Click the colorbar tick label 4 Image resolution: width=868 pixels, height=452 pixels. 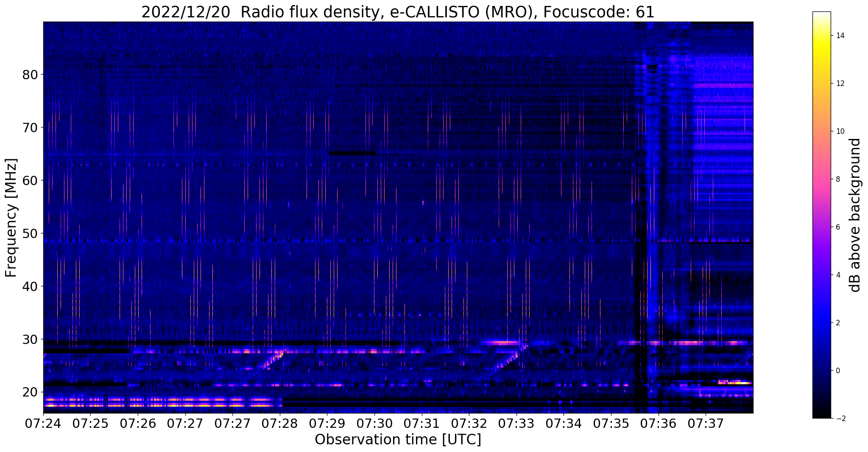coord(837,275)
